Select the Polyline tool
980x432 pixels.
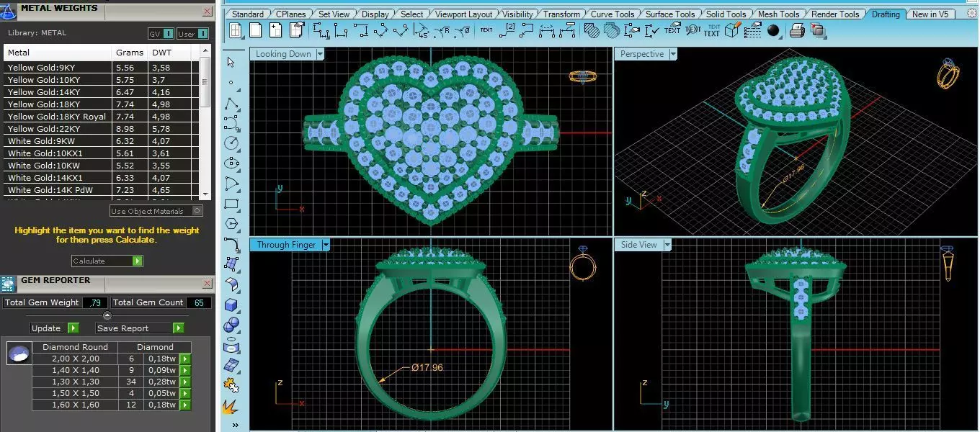click(x=231, y=103)
